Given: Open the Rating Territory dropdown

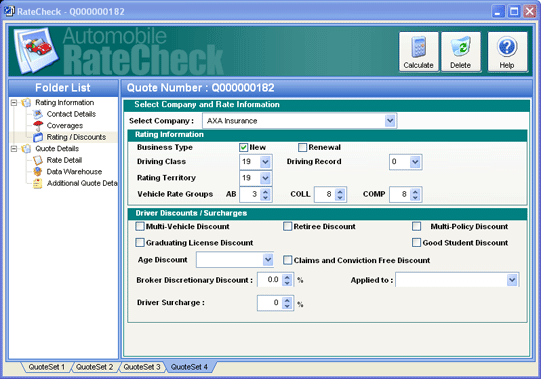Looking at the screenshot, I should click(265, 178).
